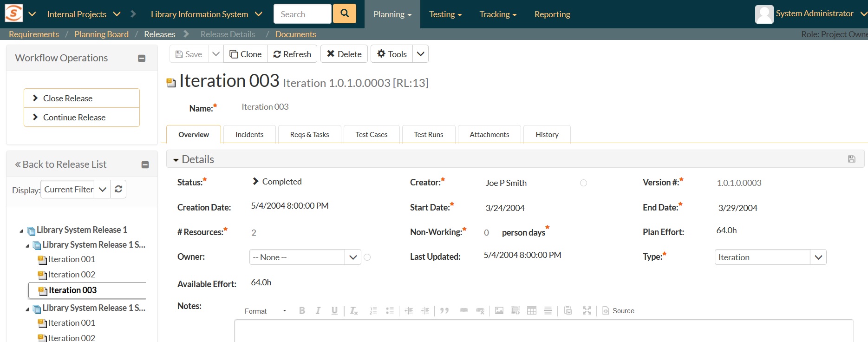Click in the Search input field
The width and height of the screenshot is (868, 342).
[x=303, y=14]
